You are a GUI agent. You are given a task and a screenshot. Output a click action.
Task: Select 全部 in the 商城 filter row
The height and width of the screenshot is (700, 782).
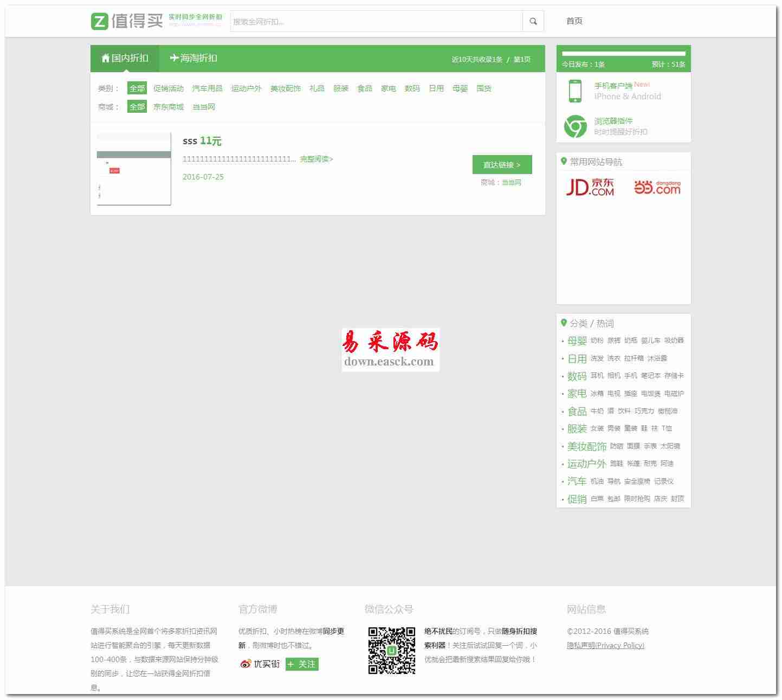[x=137, y=107]
